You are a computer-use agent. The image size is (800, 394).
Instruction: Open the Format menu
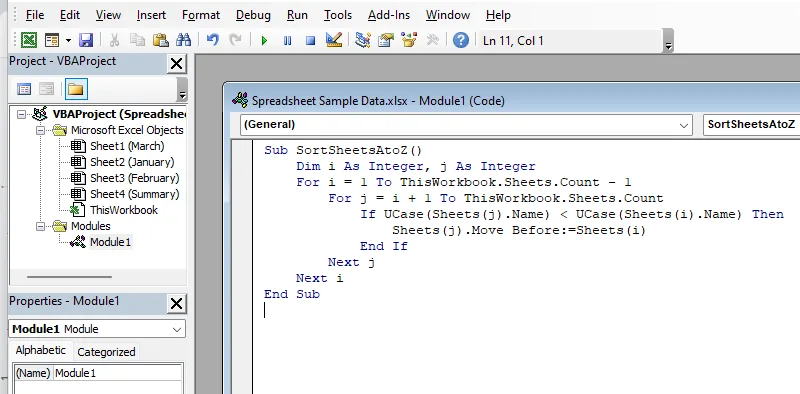pyautogui.click(x=201, y=15)
